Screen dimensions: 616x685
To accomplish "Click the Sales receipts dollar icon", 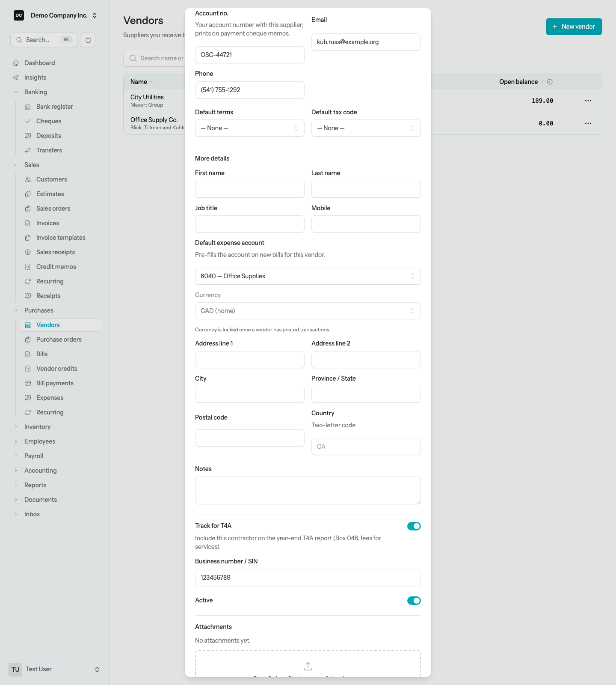I will tap(28, 252).
